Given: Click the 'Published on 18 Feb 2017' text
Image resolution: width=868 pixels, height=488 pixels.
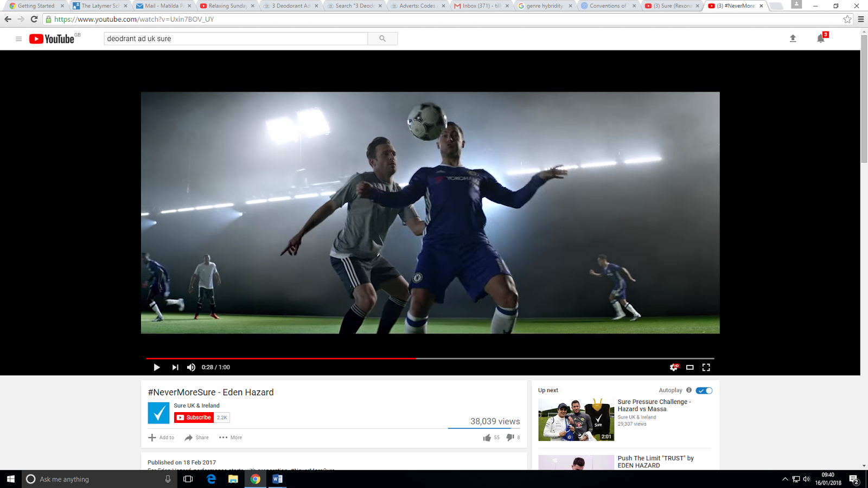Looking at the screenshot, I should pos(182,463).
